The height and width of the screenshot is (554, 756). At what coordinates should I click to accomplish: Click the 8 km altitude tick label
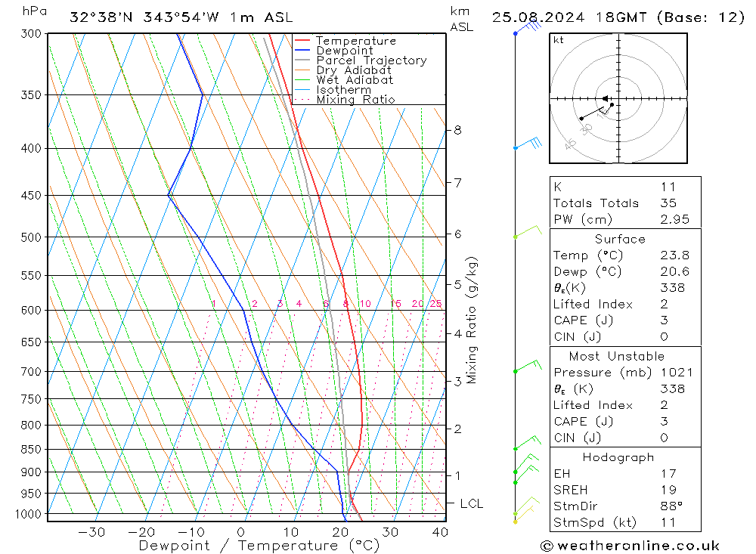coord(457,130)
